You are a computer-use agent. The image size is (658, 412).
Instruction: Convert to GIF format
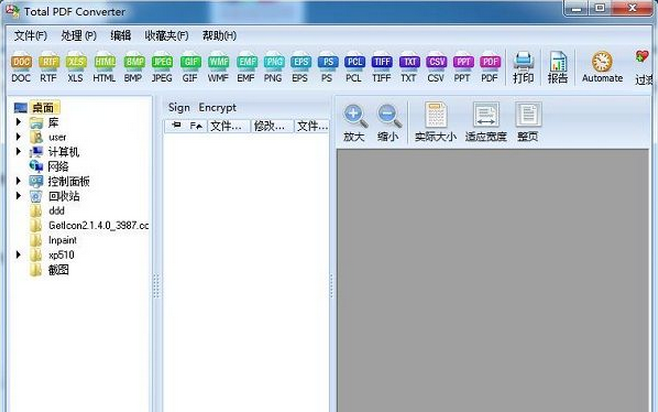(190, 69)
